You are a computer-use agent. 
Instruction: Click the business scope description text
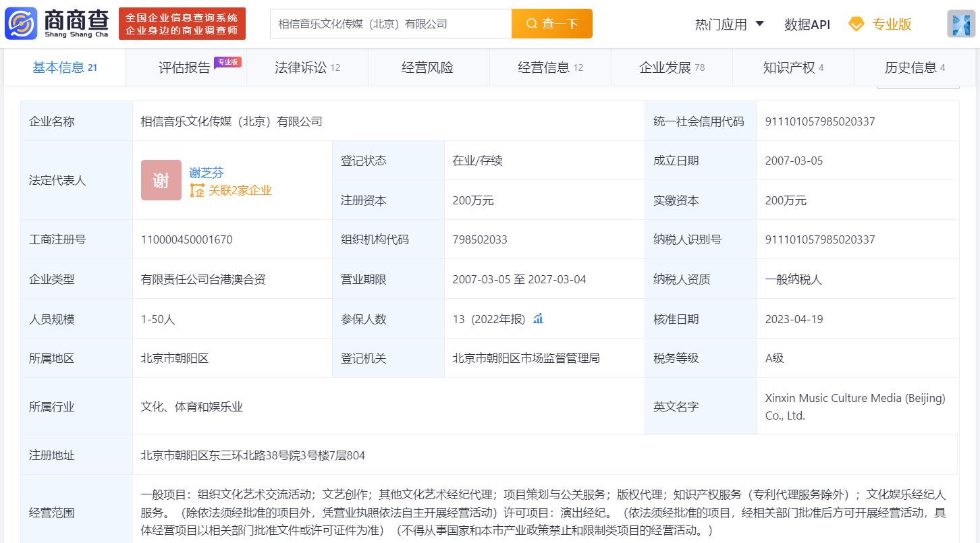point(543,512)
